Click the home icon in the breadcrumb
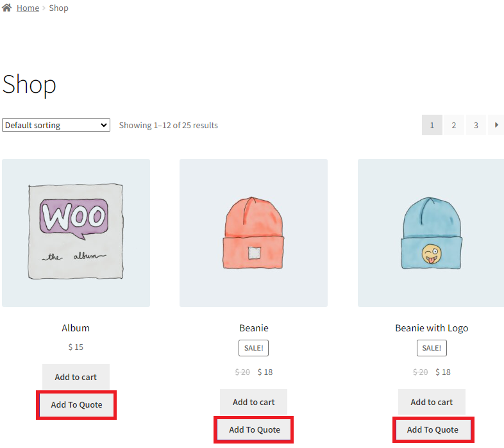Image resolution: width=504 pixels, height=448 pixels. coord(6,8)
